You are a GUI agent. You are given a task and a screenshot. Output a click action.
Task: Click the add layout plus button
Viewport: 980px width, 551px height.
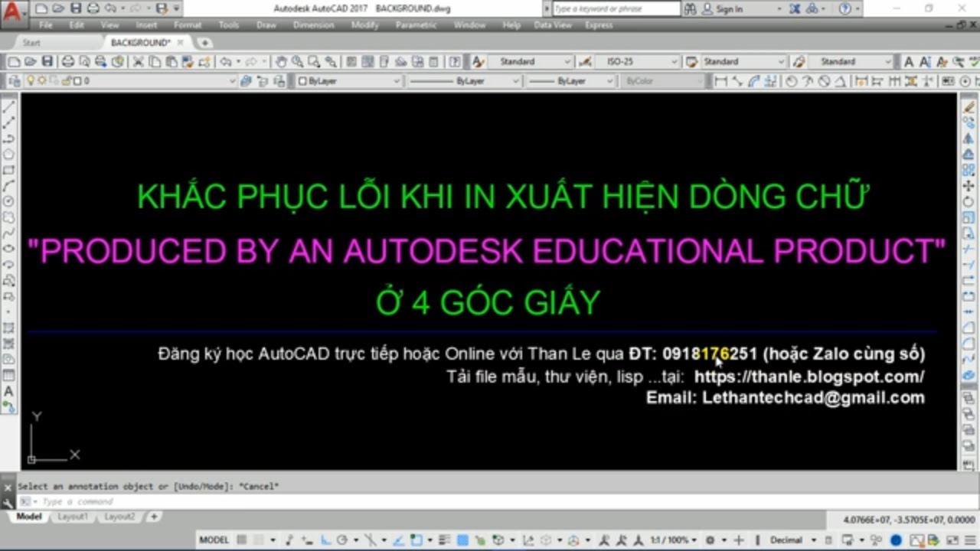154,517
